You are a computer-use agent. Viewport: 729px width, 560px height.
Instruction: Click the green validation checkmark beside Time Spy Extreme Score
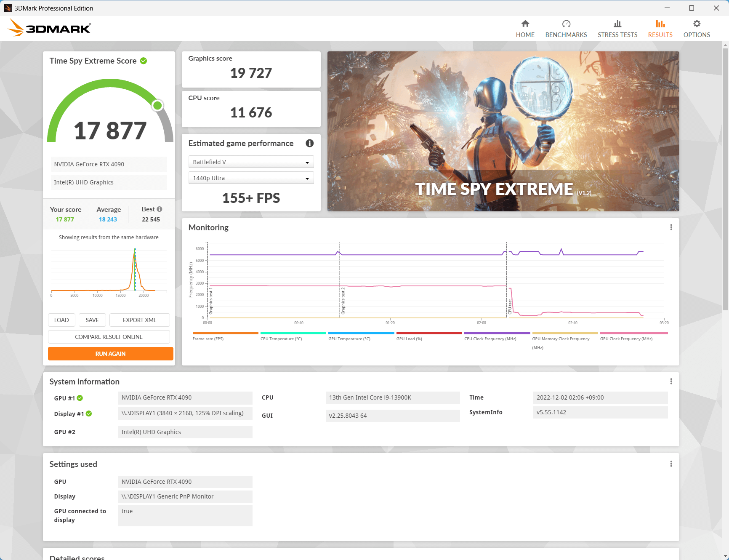(x=144, y=61)
